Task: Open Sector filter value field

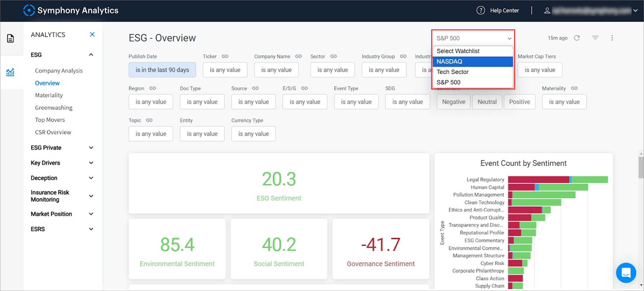Action: click(333, 70)
